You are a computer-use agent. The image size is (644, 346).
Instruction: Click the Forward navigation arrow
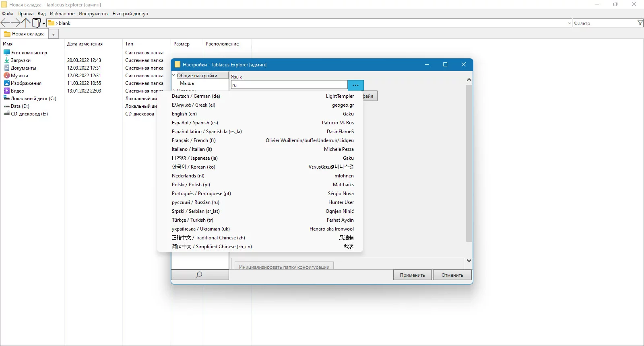[16, 23]
